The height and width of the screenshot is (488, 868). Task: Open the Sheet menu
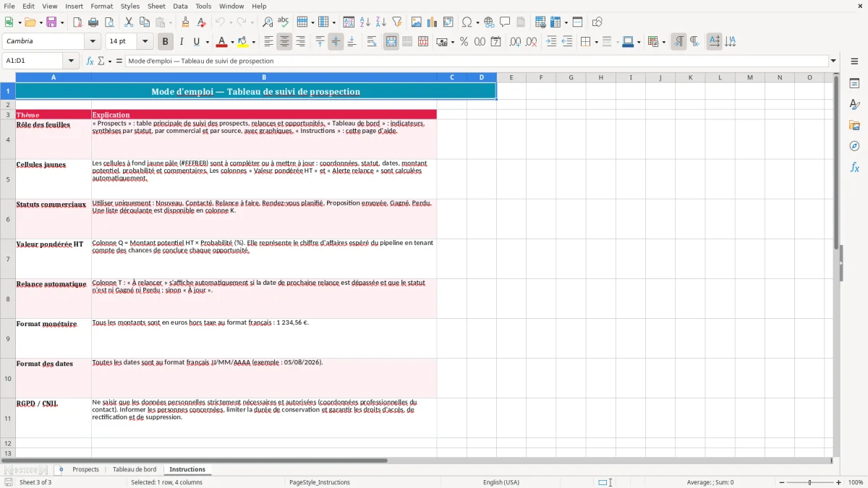(x=156, y=6)
